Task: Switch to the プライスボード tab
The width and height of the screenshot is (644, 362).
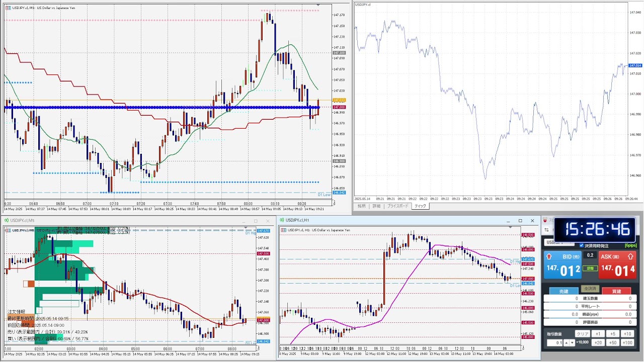Action: pyautogui.click(x=398, y=206)
